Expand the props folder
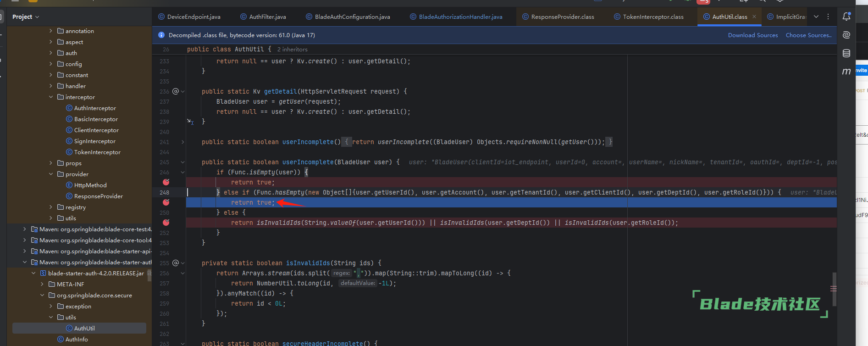The width and height of the screenshot is (868, 346). (x=51, y=163)
